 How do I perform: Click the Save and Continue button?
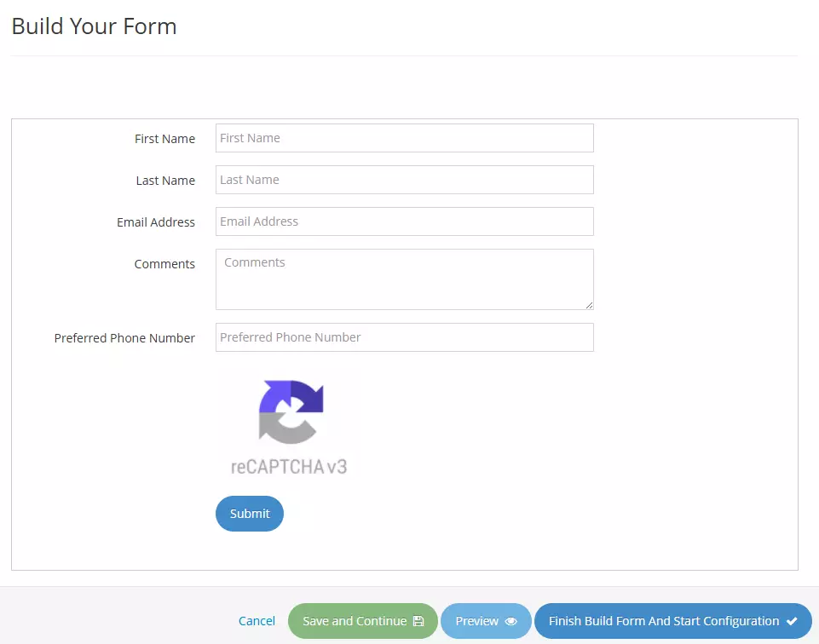(362, 621)
